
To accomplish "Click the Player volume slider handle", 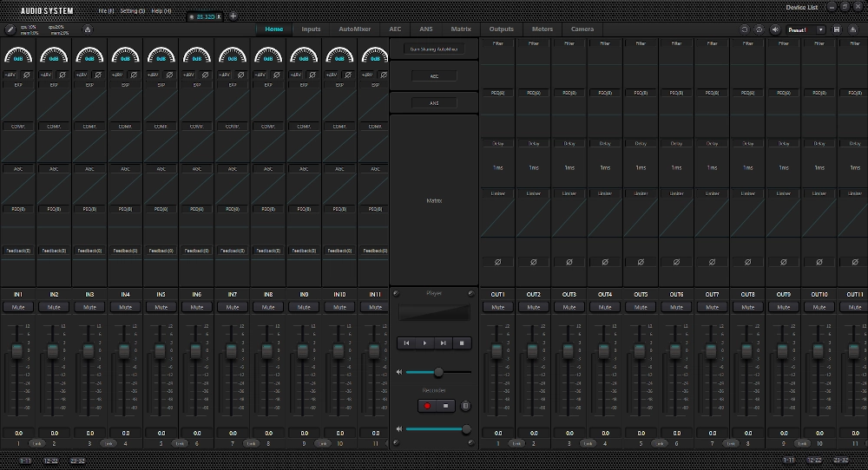I will click(438, 372).
